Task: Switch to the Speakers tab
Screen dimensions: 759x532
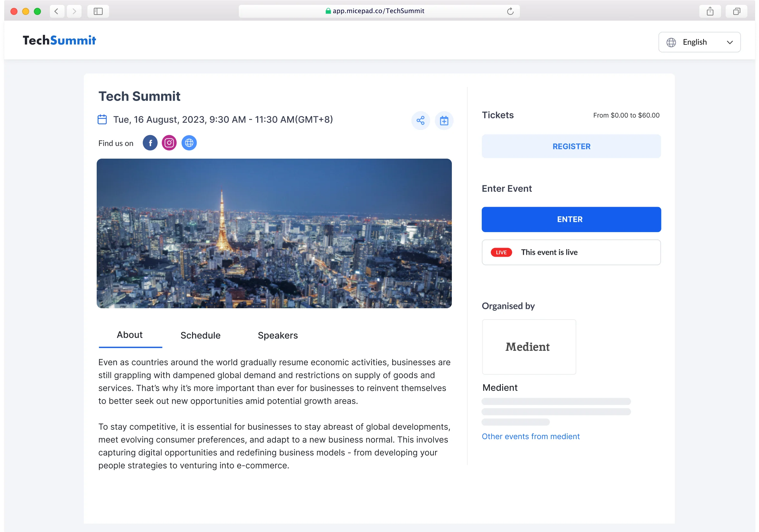Action: click(x=277, y=335)
